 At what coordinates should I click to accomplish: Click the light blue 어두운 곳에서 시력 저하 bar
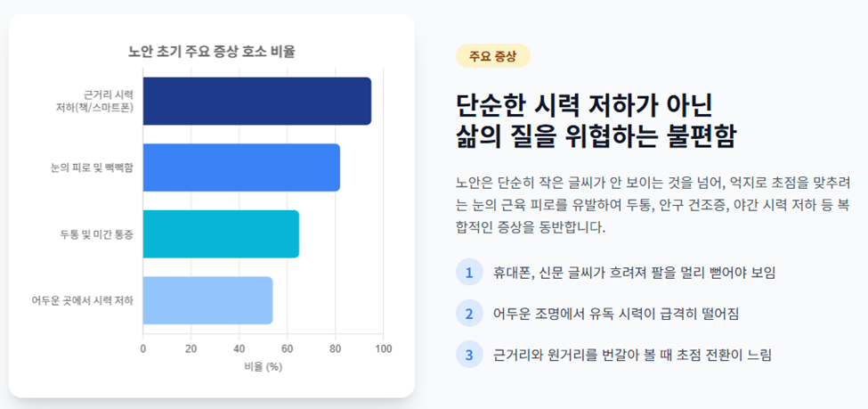pos(207,300)
